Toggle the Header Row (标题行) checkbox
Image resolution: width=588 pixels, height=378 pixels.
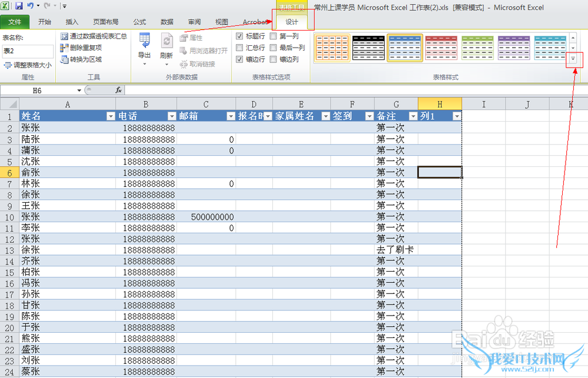[x=240, y=36]
